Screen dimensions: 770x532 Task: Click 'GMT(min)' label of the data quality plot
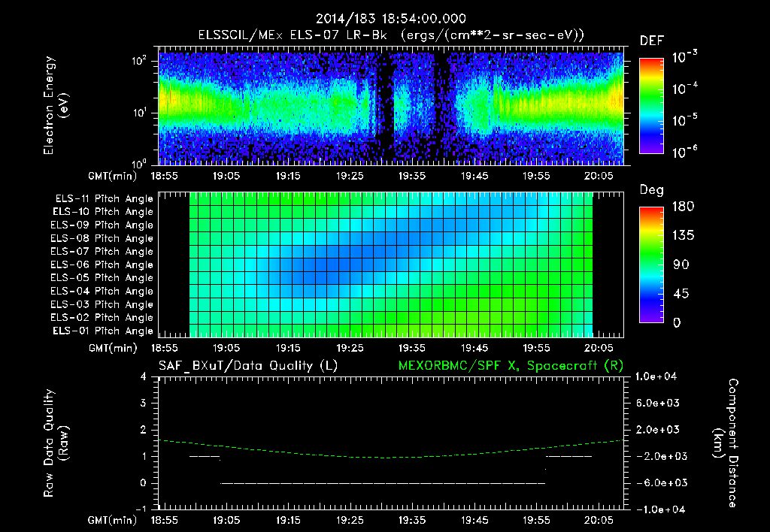(x=113, y=520)
